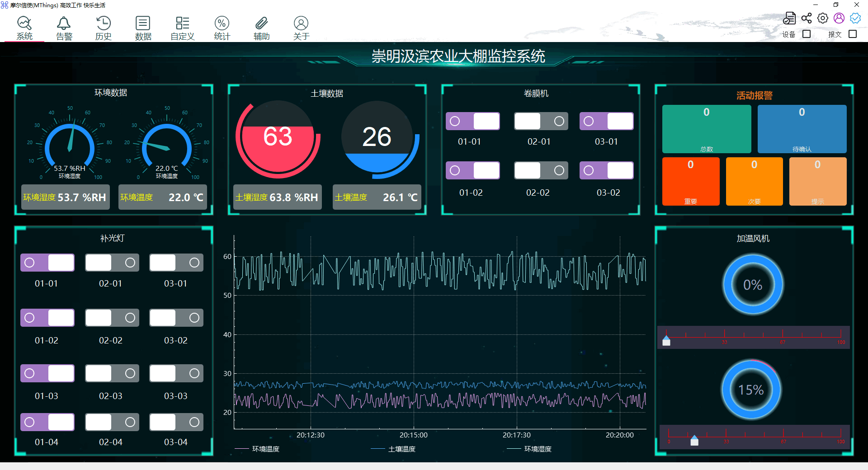Click the settings gear icon at top right
This screenshot has height=470, width=868.
click(823, 18)
